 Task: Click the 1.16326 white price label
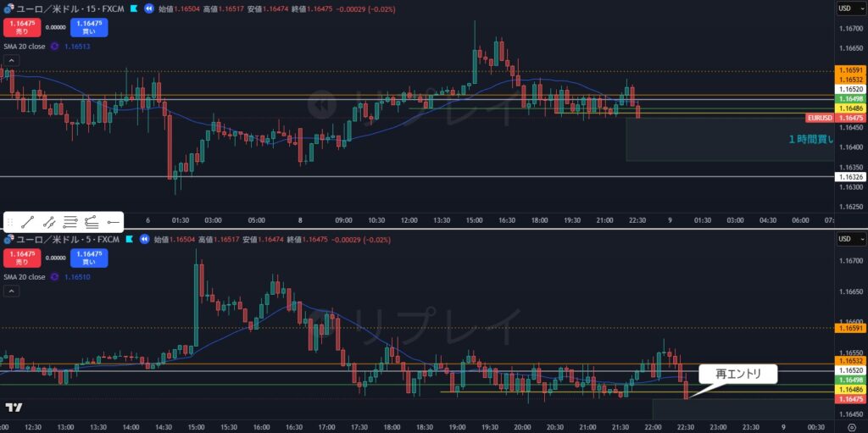click(850, 177)
